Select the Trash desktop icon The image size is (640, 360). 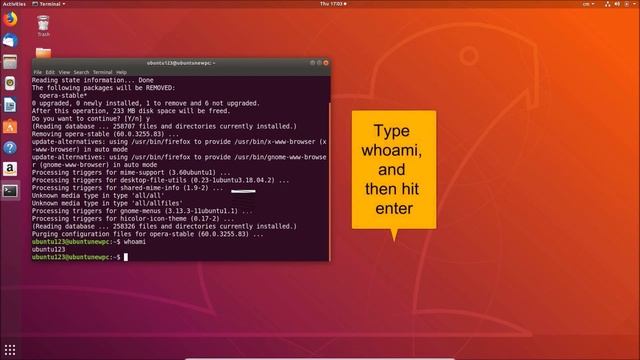pos(43,26)
